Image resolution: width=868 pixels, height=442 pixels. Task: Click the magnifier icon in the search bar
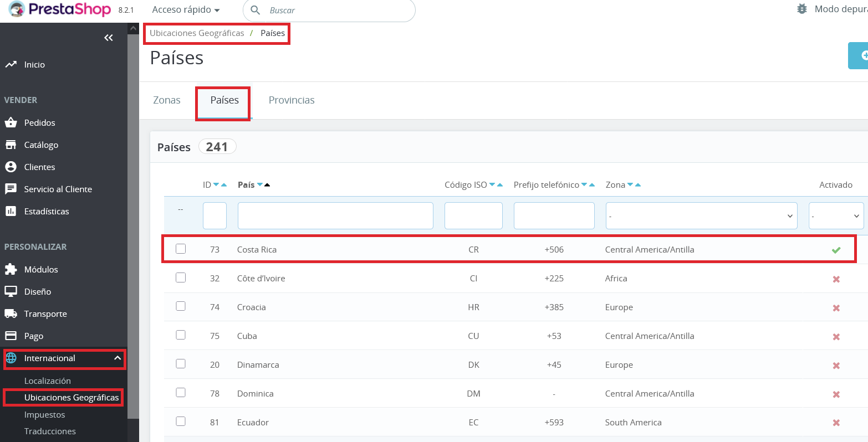[256, 11]
